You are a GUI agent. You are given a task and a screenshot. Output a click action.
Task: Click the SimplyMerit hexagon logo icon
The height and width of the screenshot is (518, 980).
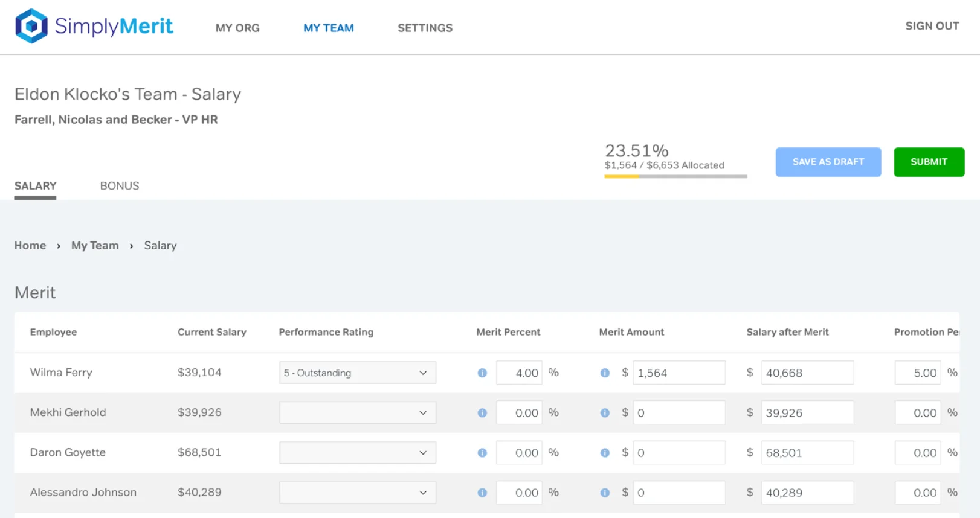(31, 26)
